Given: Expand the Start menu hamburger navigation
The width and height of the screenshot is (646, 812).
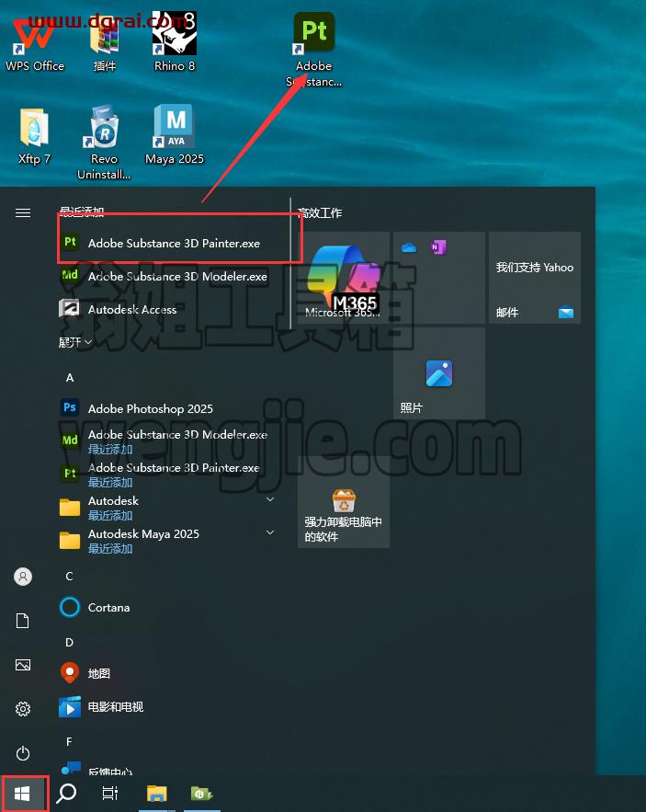Looking at the screenshot, I should click(x=23, y=212).
